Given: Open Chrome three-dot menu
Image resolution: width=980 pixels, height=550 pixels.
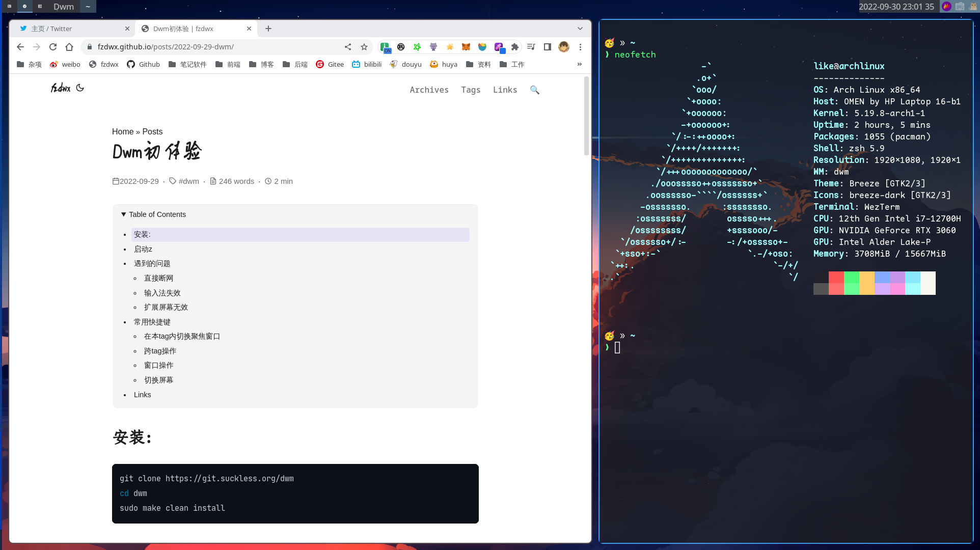Looking at the screenshot, I should [580, 47].
